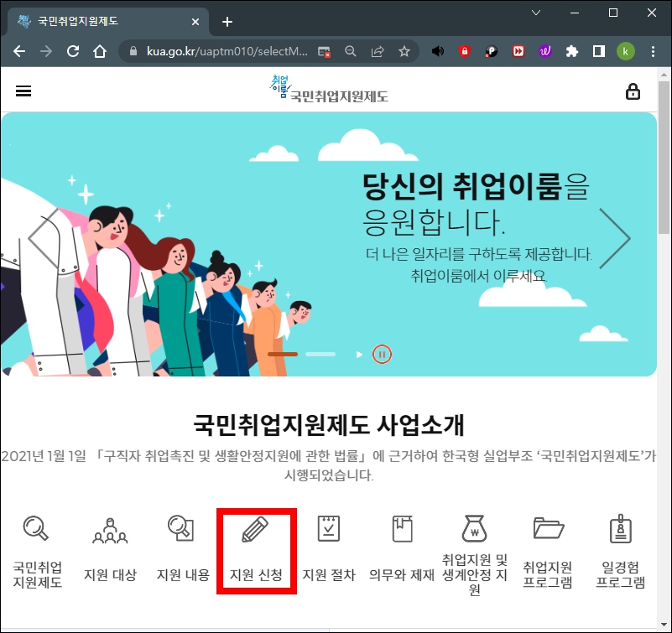The image size is (672, 633).
Task: Open 지원 대상 via the people icon
Action: (109, 529)
